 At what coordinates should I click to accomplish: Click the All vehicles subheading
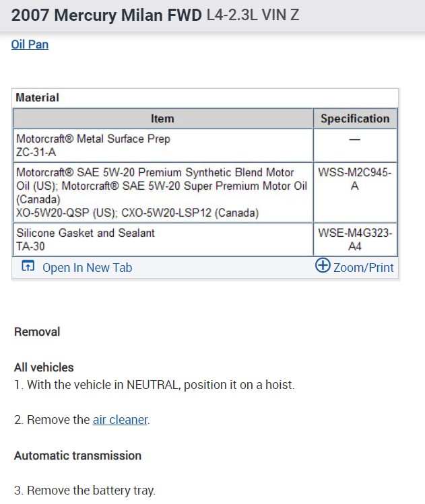pos(44,367)
